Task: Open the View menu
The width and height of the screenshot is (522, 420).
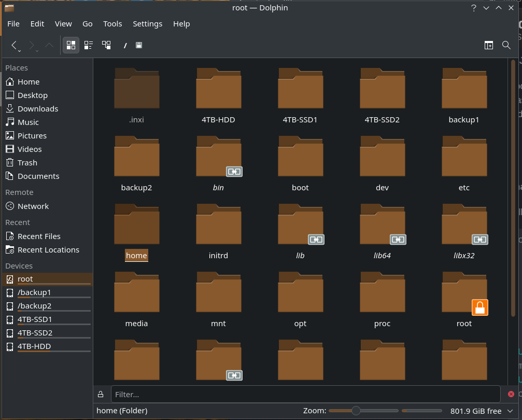Action: [x=63, y=24]
